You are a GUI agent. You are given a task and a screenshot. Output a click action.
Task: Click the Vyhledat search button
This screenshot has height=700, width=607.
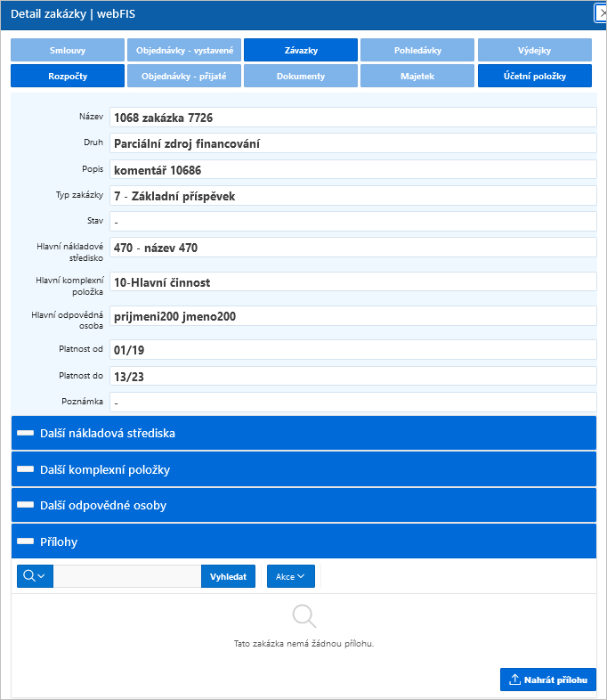tap(228, 576)
